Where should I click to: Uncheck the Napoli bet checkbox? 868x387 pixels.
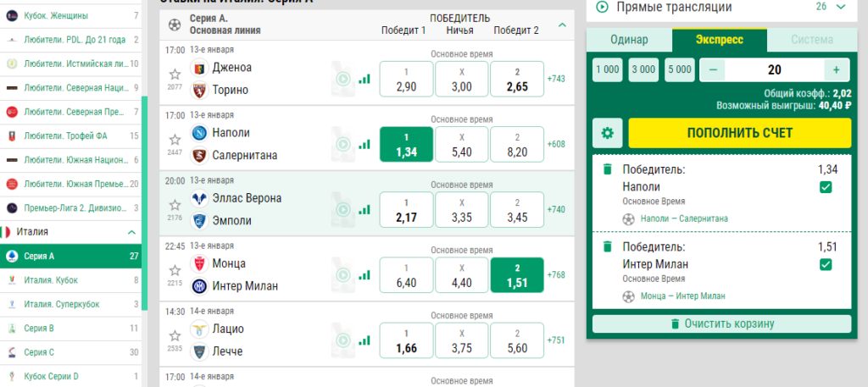point(826,188)
